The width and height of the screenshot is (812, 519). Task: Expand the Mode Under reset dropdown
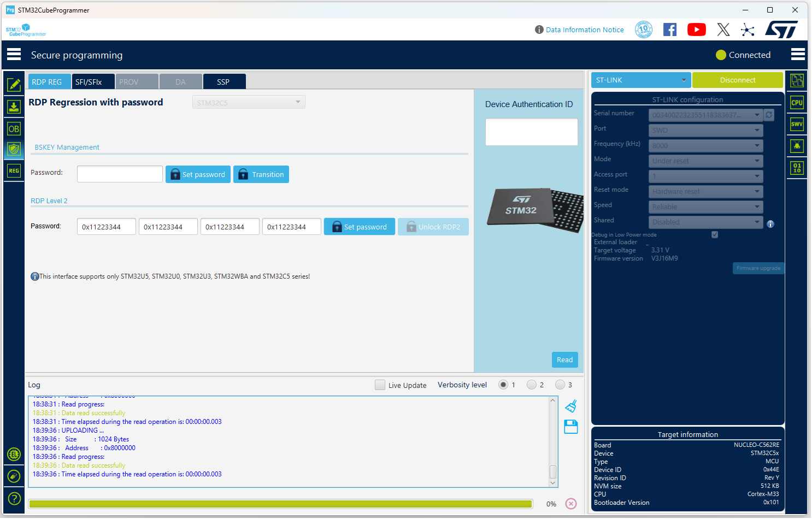[705, 161]
